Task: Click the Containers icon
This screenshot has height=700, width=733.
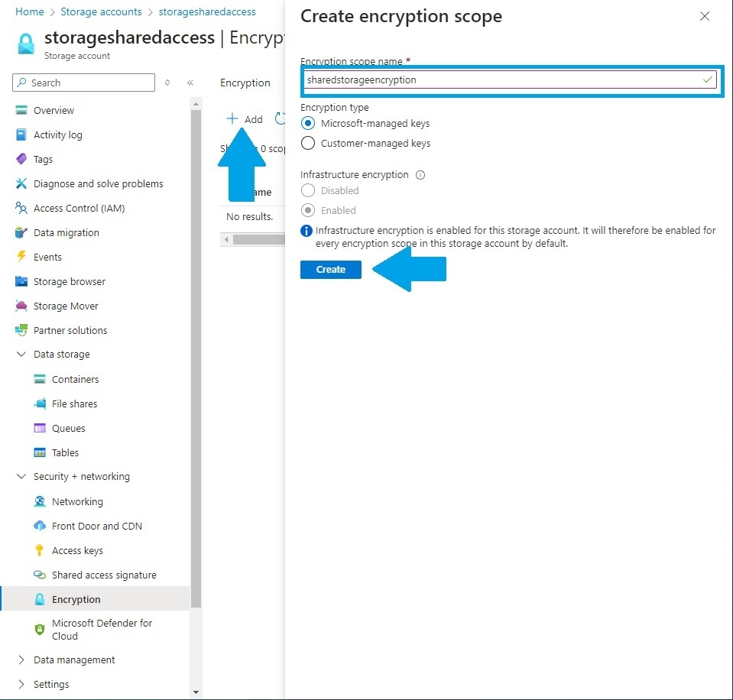Action: point(40,379)
